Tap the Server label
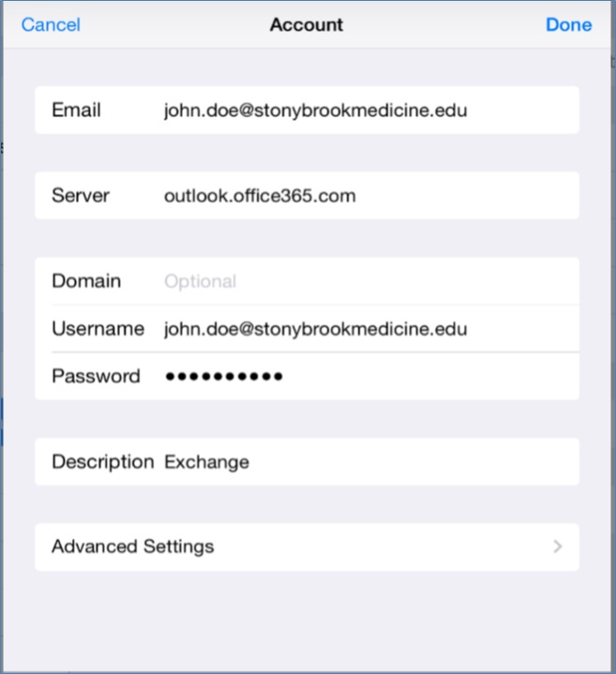The image size is (616, 674). (81, 196)
